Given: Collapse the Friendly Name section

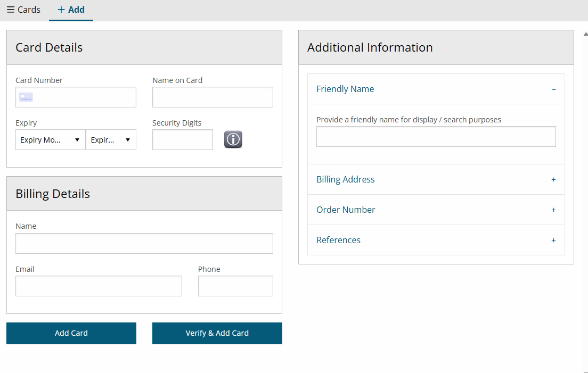Looking at the screenshot, I should [345, 89].
